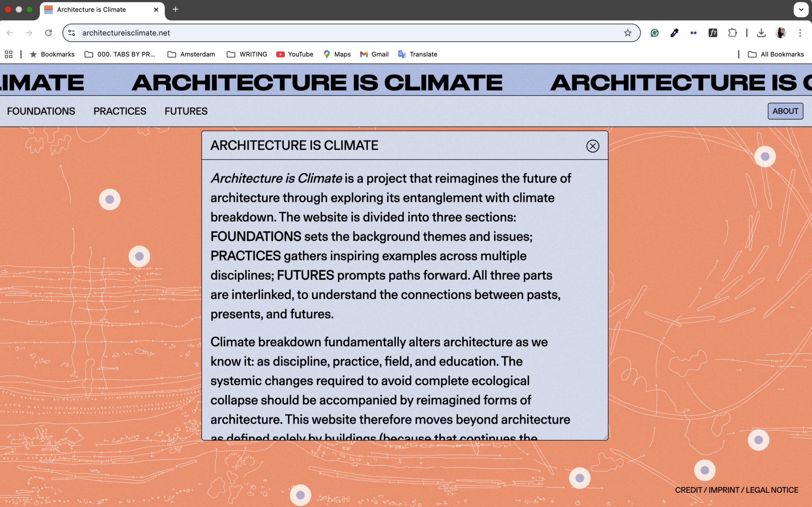
Task: Reload the current page
Action: tap(49, 33)
